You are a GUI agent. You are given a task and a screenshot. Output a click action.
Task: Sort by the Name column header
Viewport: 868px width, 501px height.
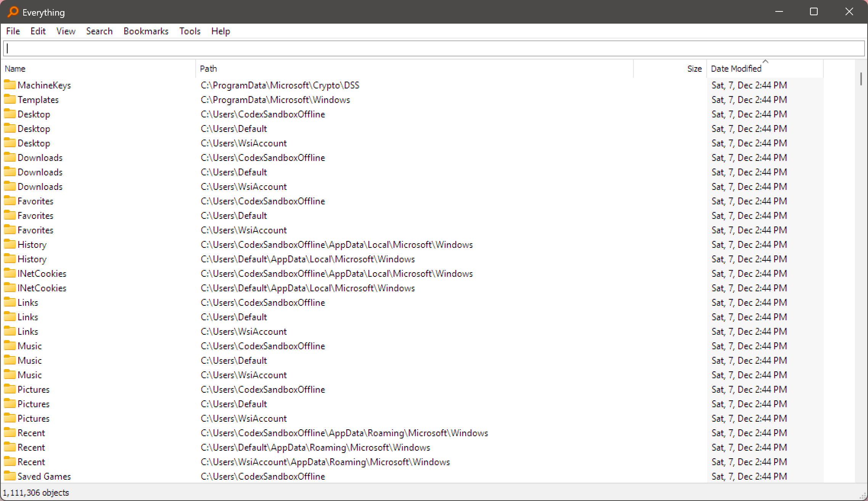tap(98, 69)
